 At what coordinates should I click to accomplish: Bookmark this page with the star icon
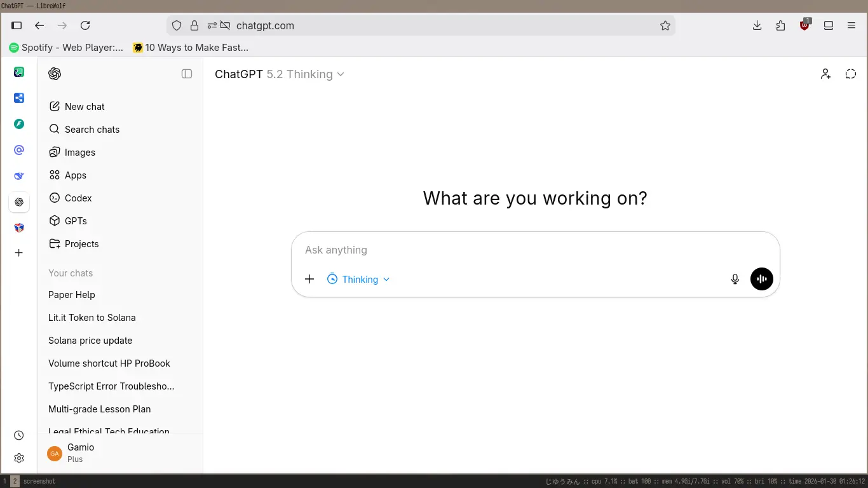665,25
